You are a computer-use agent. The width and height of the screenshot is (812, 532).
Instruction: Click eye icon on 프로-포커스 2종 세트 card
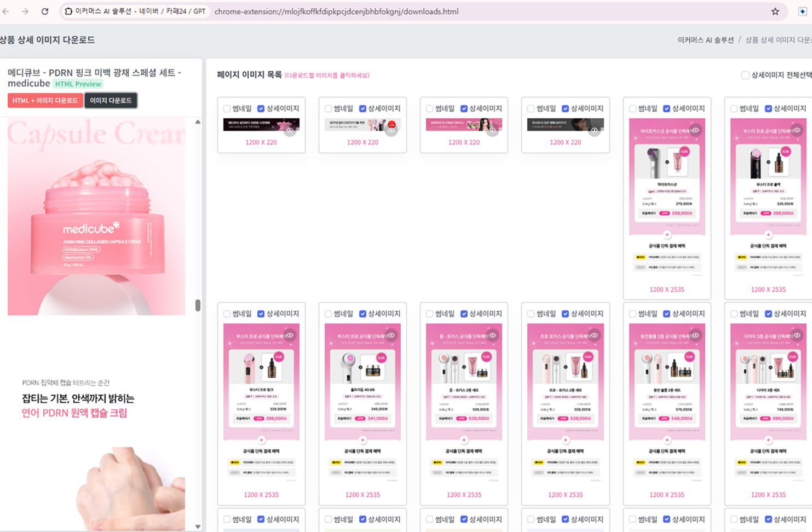[594, 336]
